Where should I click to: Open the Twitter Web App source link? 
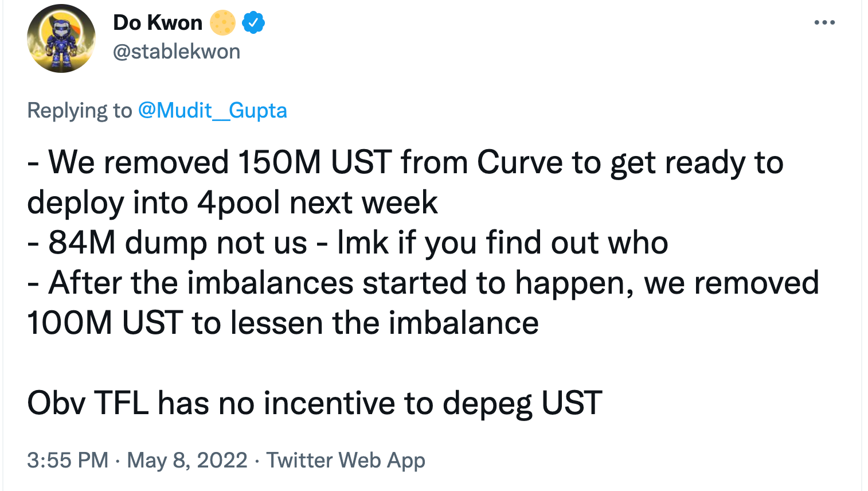point(346,460)
